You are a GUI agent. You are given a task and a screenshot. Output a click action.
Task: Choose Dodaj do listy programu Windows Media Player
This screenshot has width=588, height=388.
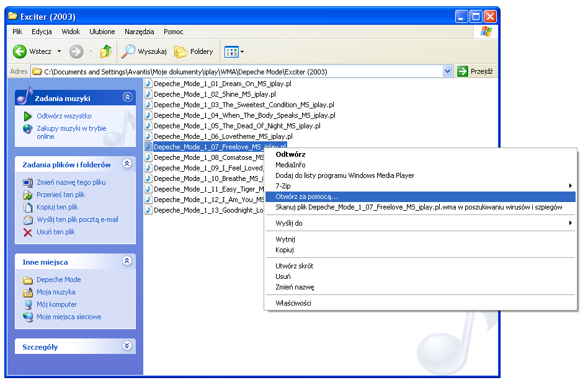(x=421, y=175)
